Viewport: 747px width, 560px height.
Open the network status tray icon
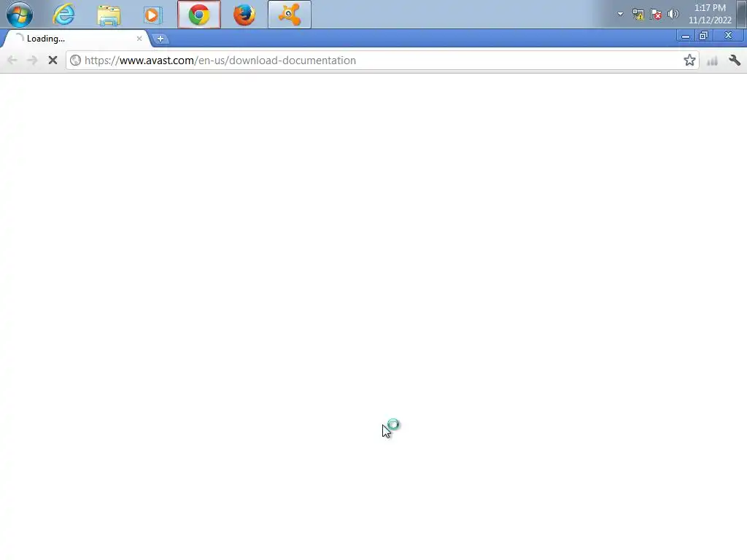(x=638, y=15)
